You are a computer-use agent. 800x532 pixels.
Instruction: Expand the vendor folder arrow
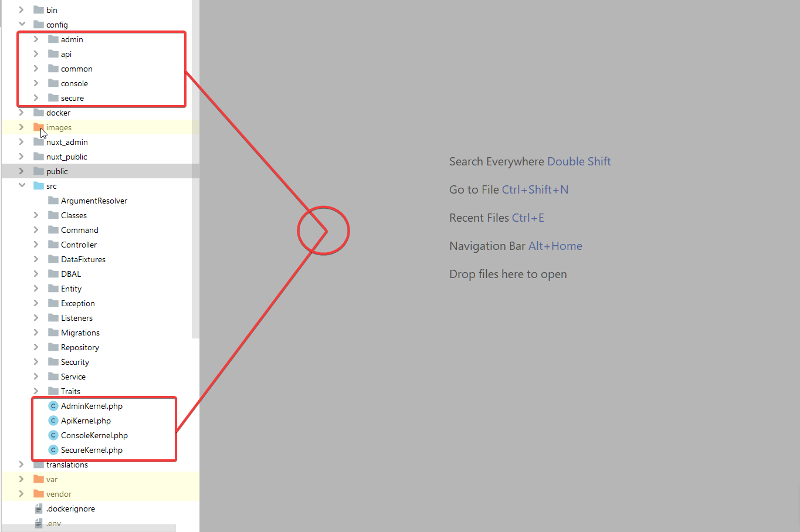[21, 494]
